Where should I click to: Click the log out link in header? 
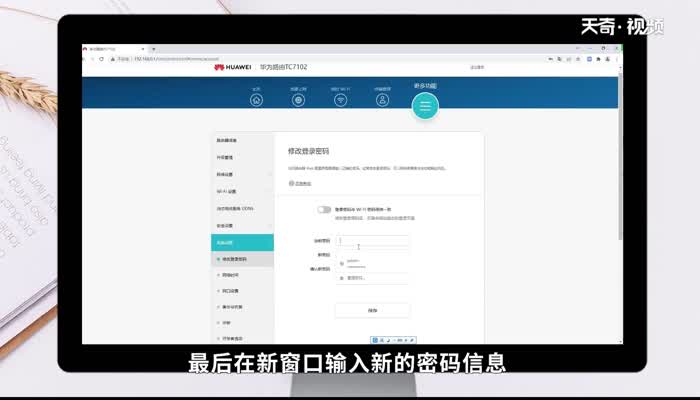477,67
